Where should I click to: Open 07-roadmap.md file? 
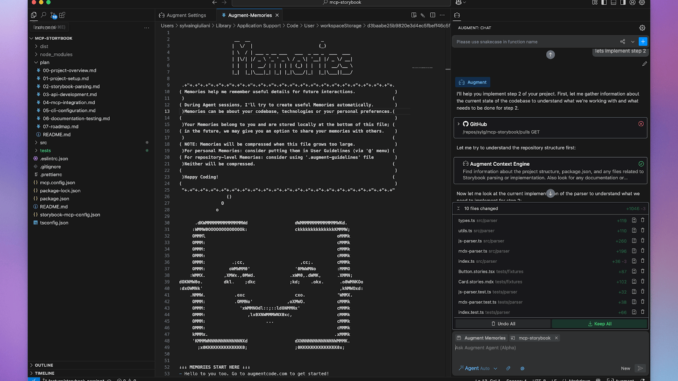click(61, 126)
